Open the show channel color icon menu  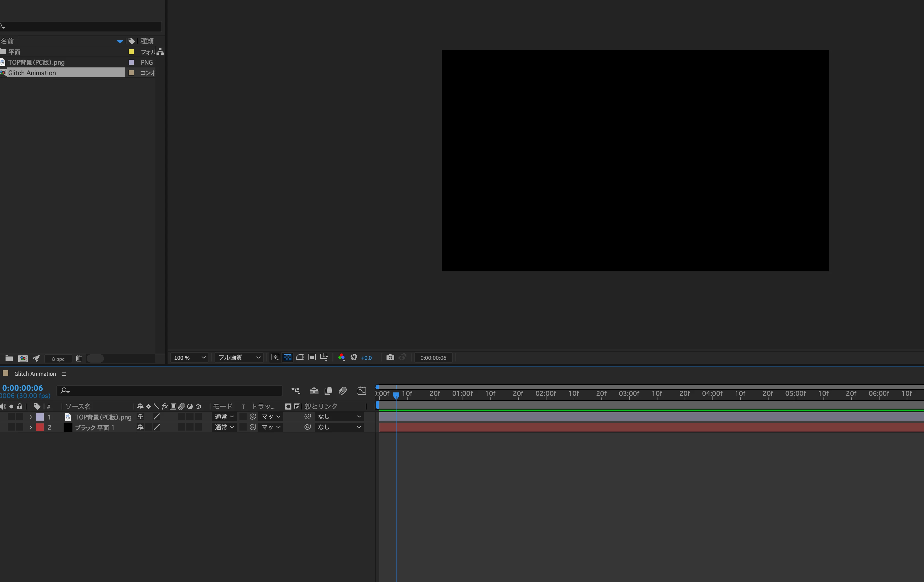click(x=341, y=358)
